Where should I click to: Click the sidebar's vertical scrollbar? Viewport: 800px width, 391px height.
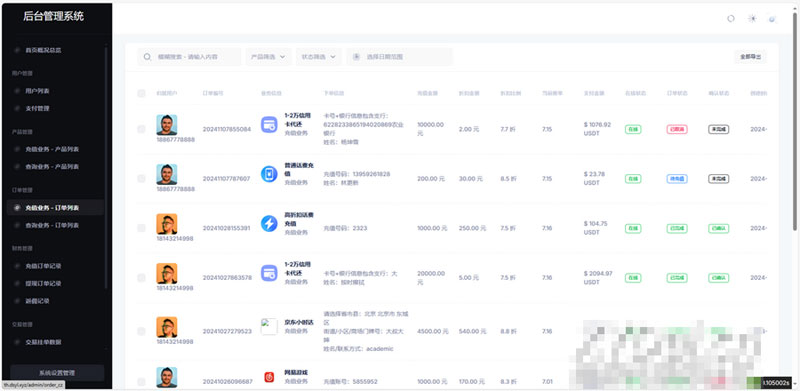click(106, 168)
